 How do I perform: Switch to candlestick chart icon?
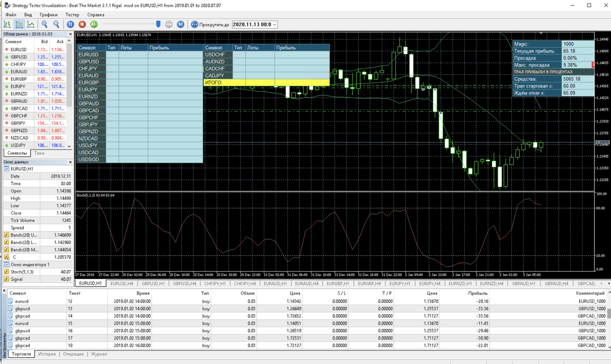(x=19, y=24)
